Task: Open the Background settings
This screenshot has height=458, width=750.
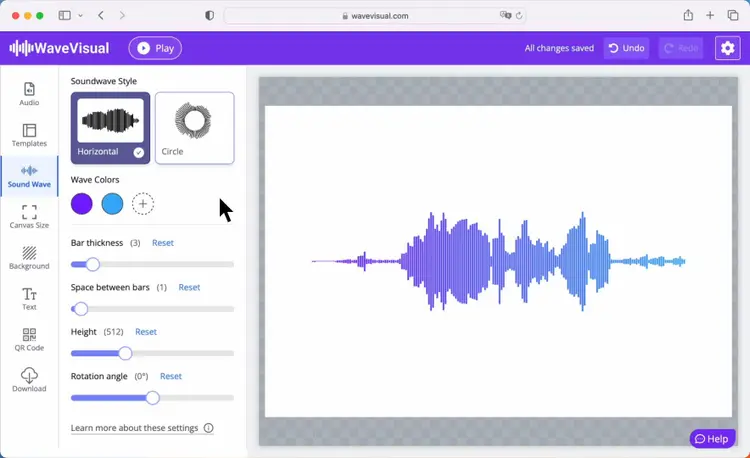Action: (x=29, y=258)
